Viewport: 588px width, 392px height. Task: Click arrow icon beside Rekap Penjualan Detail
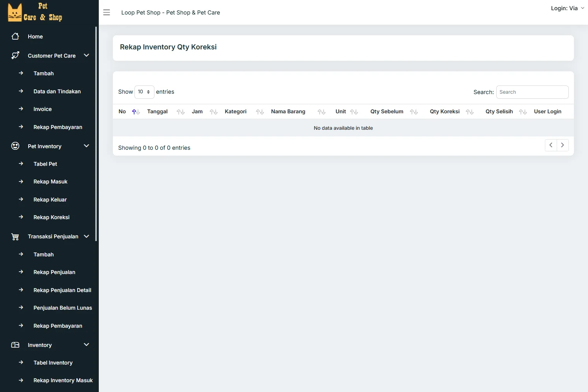[21, 290]
